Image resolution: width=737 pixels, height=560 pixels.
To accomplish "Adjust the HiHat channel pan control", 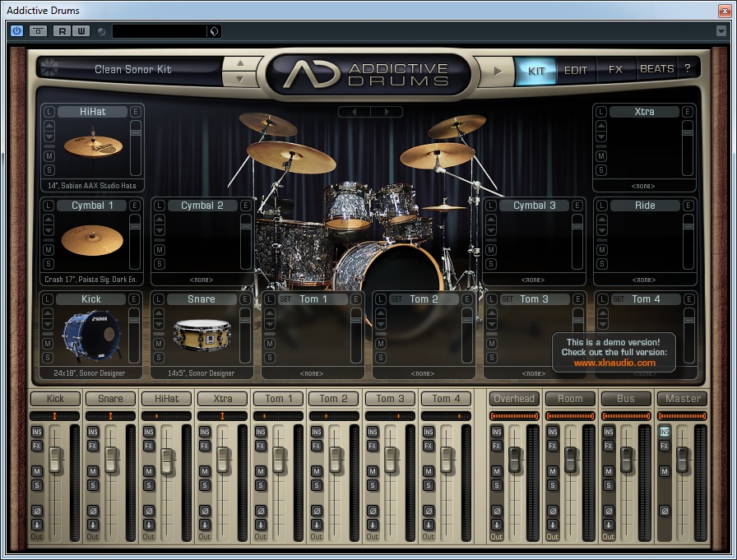I will (166, 416).
